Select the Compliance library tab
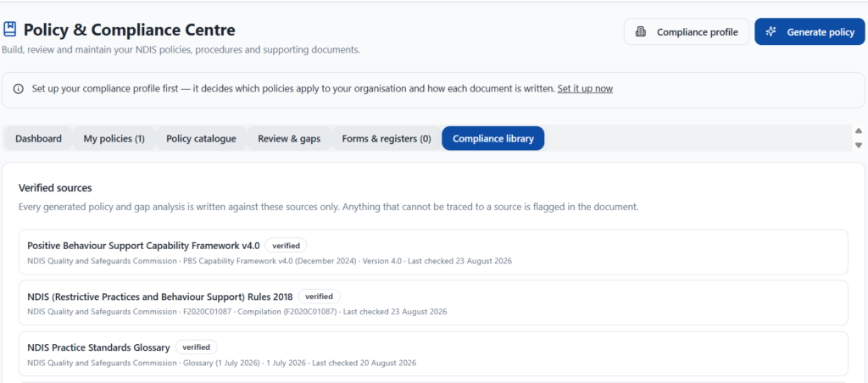 pyautogui.click(x=492, y=138)
